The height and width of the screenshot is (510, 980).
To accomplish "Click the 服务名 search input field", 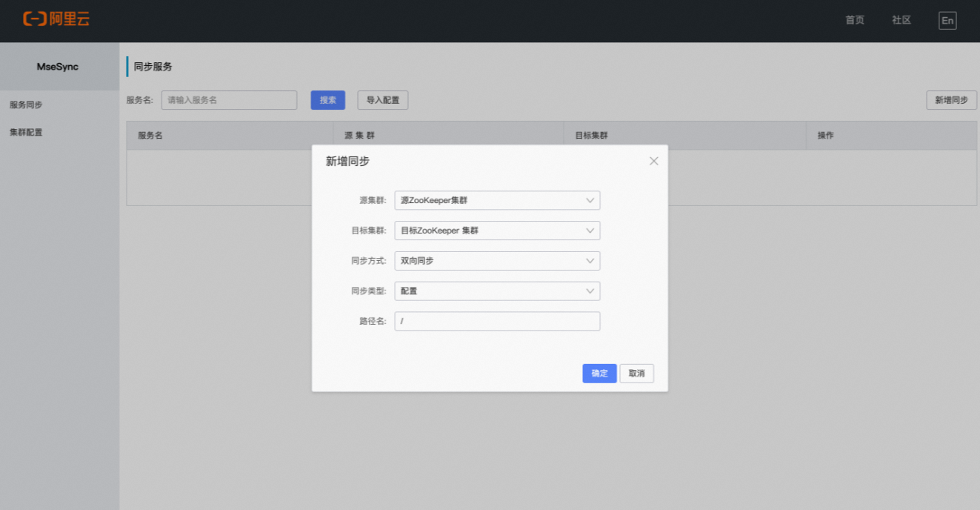I will [x=229, y=99].
